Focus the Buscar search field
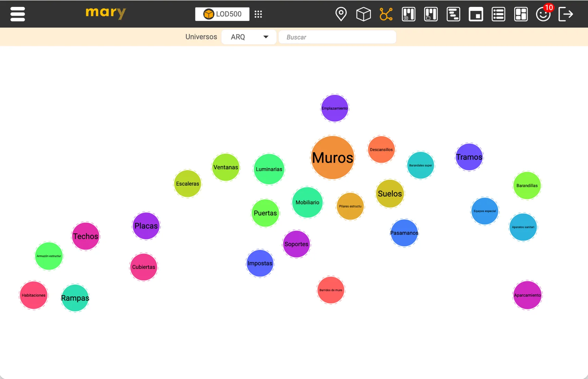The image size is (588, 379). click(x=337, y=37)
